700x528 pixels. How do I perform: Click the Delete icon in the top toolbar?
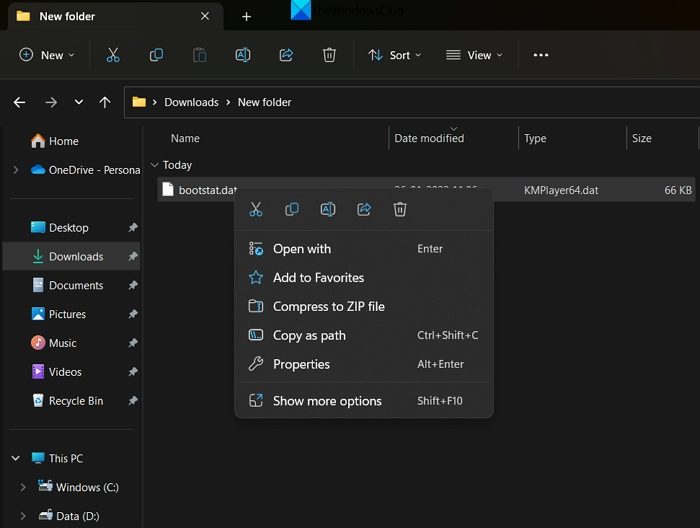pyautogui.click(x=329, y=55)
